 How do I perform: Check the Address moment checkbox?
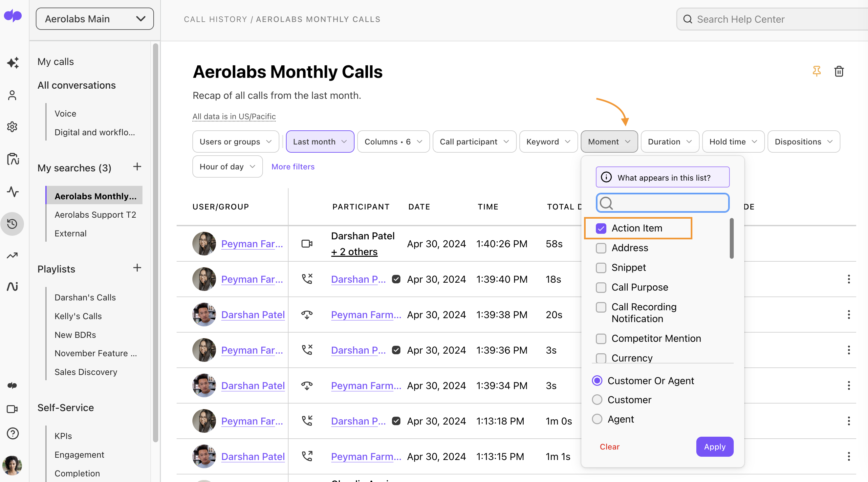click(x=601, y=248)
